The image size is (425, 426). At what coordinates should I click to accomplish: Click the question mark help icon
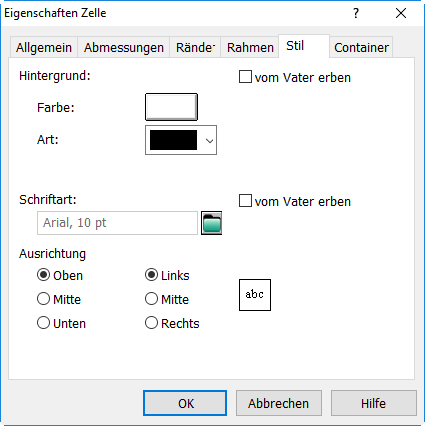tap(356, 13)
